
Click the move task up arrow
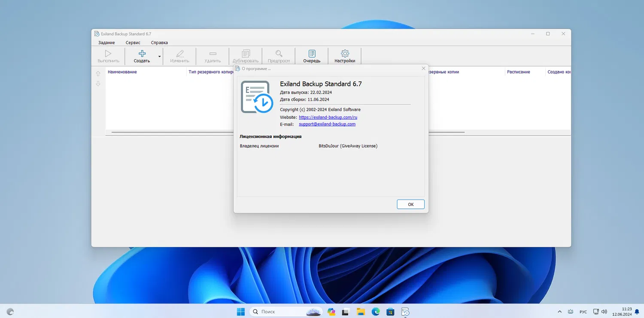point(98,73)
